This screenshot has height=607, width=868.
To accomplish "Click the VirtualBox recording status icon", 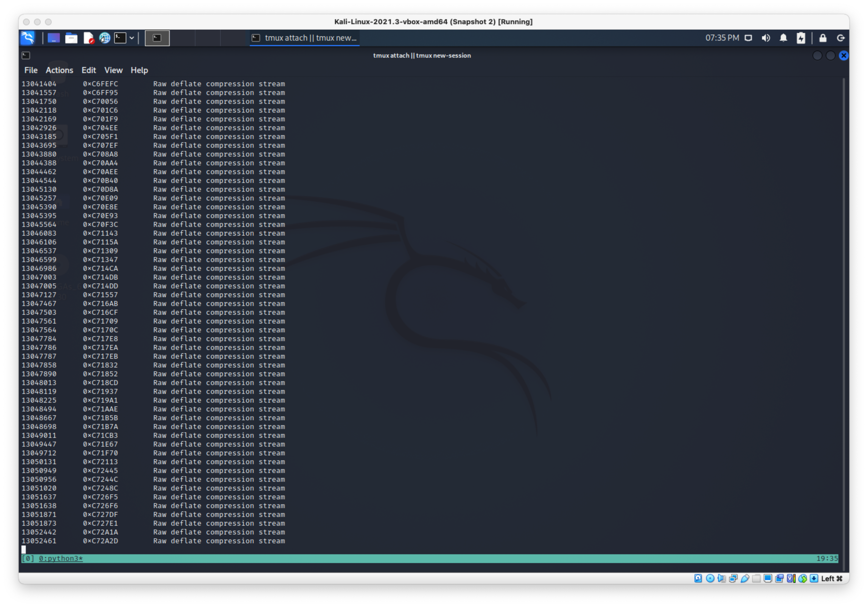I will (779, 578).
